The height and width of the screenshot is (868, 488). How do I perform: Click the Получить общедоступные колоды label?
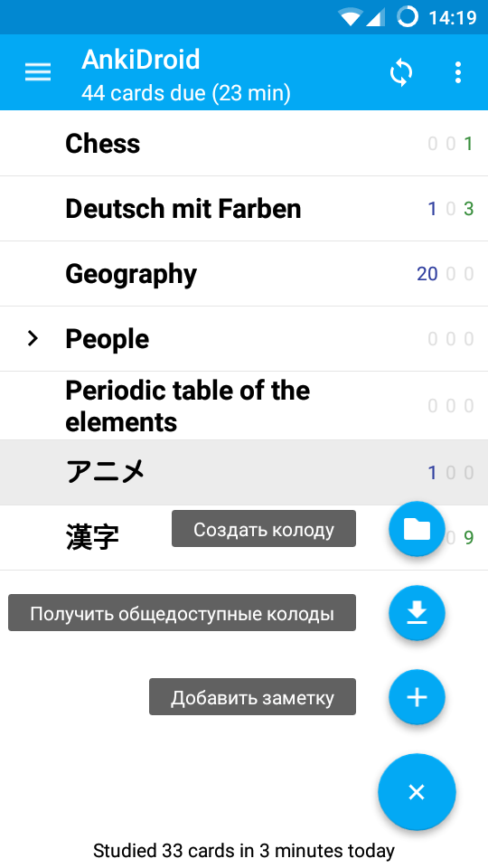tap(182, 613)
